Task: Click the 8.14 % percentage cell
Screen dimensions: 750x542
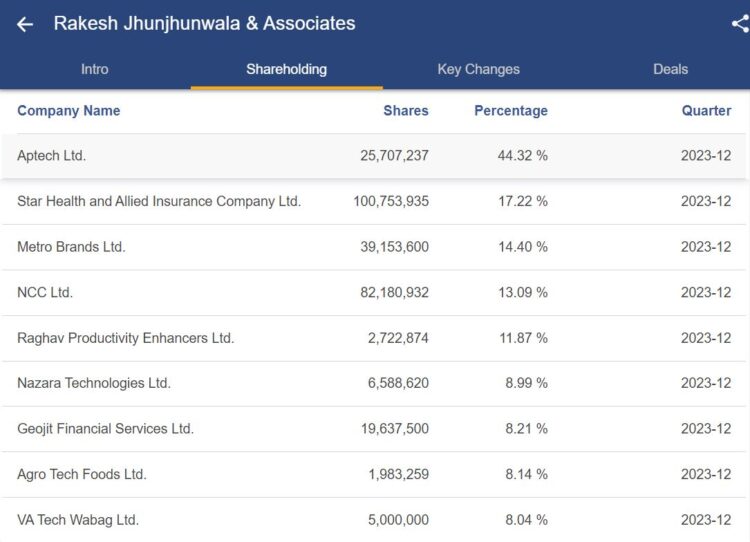Action: click(x=526, y=474)
